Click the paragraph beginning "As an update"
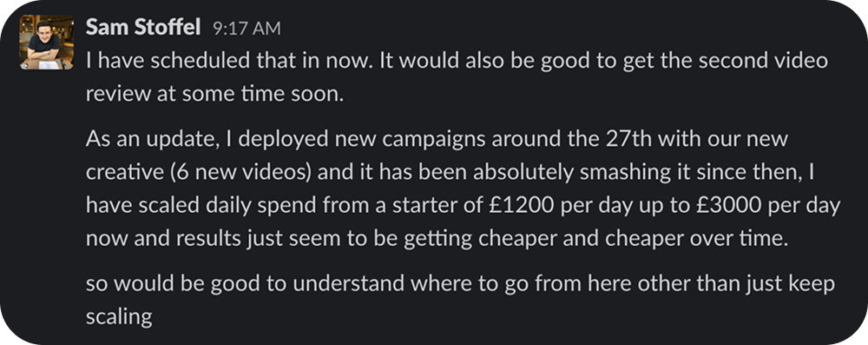This screenshot has width=868, height=345. tap(463, 189)
